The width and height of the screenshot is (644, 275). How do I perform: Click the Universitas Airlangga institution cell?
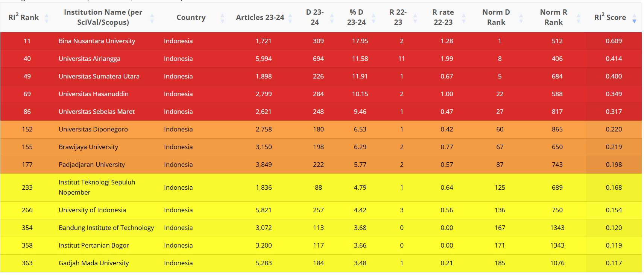(x=89, y=59)
